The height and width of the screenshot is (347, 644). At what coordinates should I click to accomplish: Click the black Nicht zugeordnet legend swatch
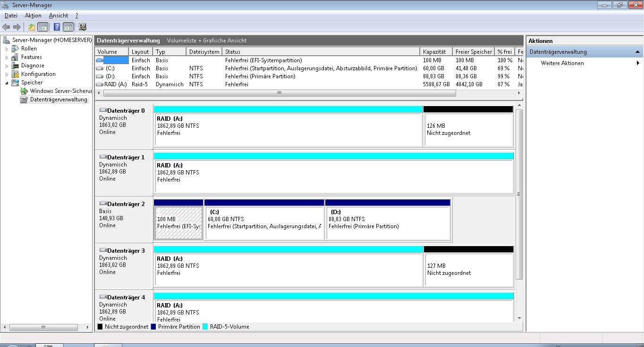pyautogui.click(x=100, y=327)
